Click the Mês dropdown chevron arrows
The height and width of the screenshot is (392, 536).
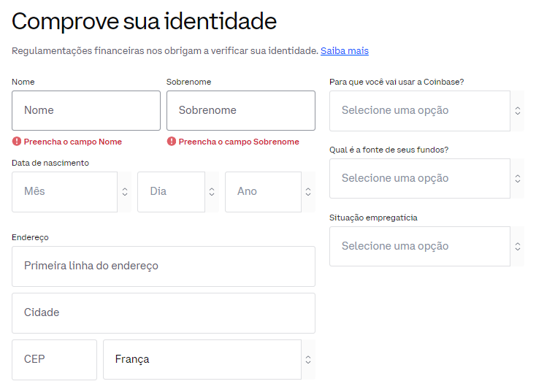(125, 192)
